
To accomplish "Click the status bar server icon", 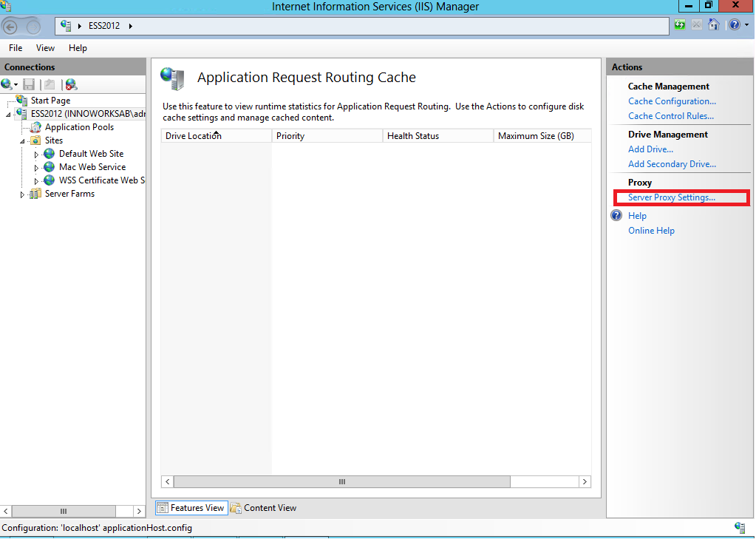I will [740, 527].
